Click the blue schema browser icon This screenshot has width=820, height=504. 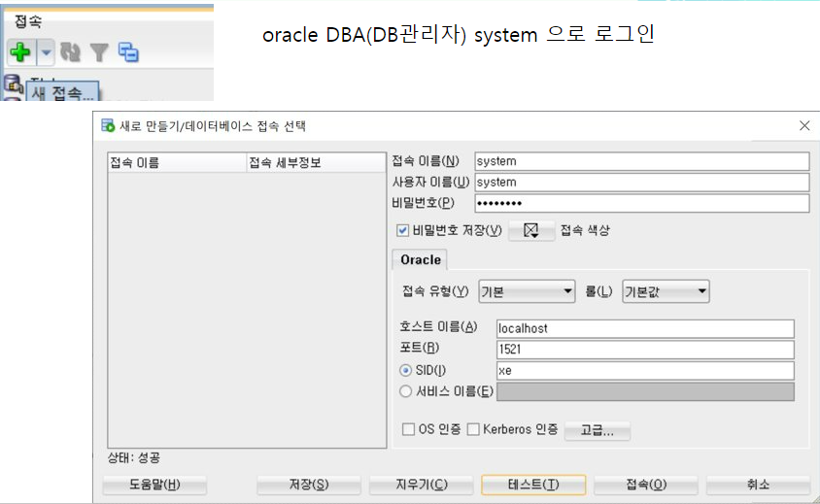pyautogui.click(x=128, y=52)
